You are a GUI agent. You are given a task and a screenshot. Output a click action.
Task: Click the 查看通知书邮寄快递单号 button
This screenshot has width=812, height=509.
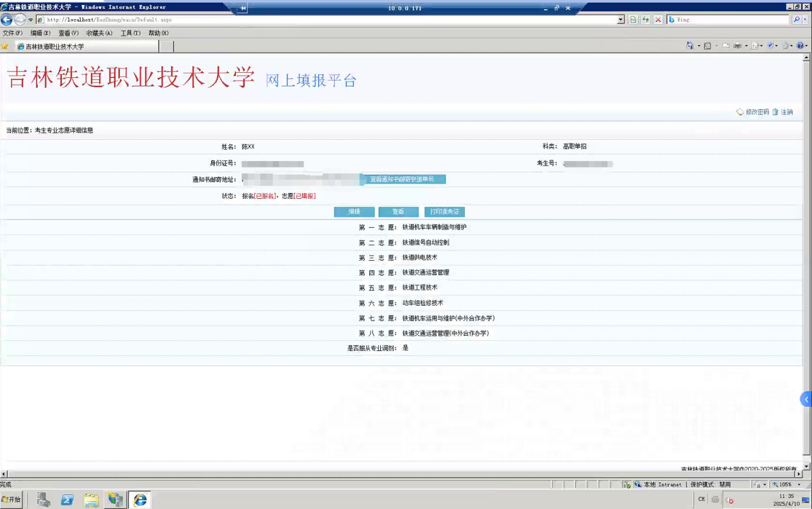coord(402,180)
